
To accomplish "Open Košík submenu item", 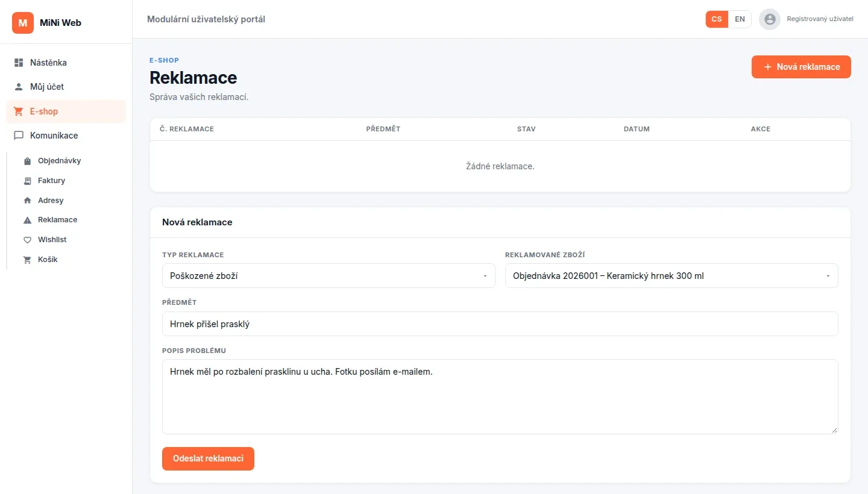I will click(x=71, y=260).
